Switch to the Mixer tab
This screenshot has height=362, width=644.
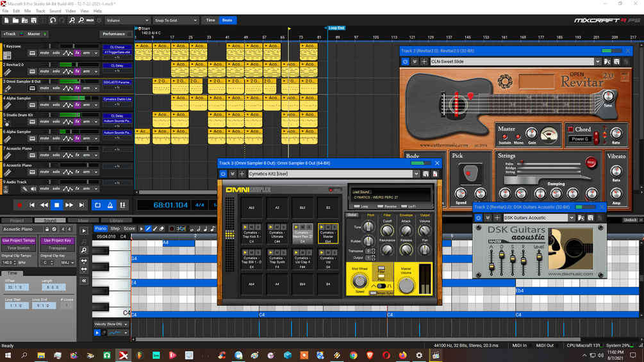pyautogui.click(x=83, y=221)
